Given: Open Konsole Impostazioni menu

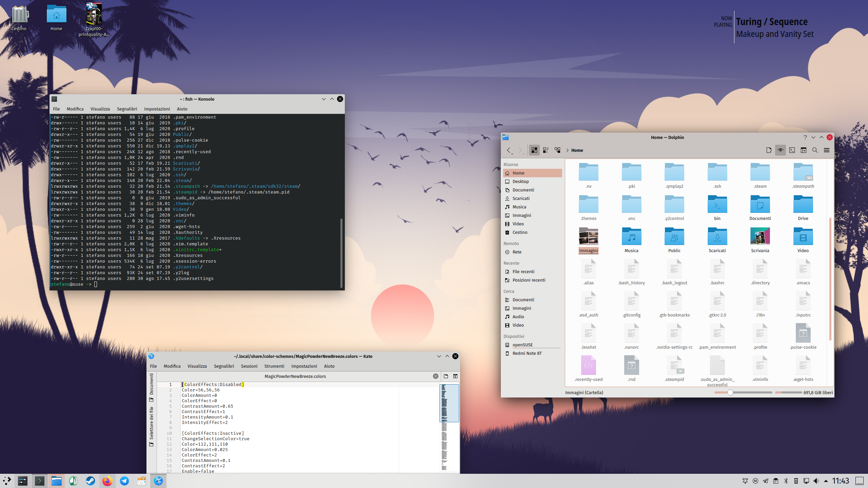Looking at the screenshot, I should coord(157,109).
